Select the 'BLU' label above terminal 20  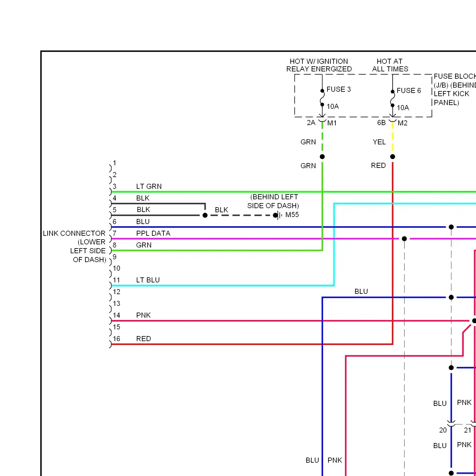pos(440,403)
